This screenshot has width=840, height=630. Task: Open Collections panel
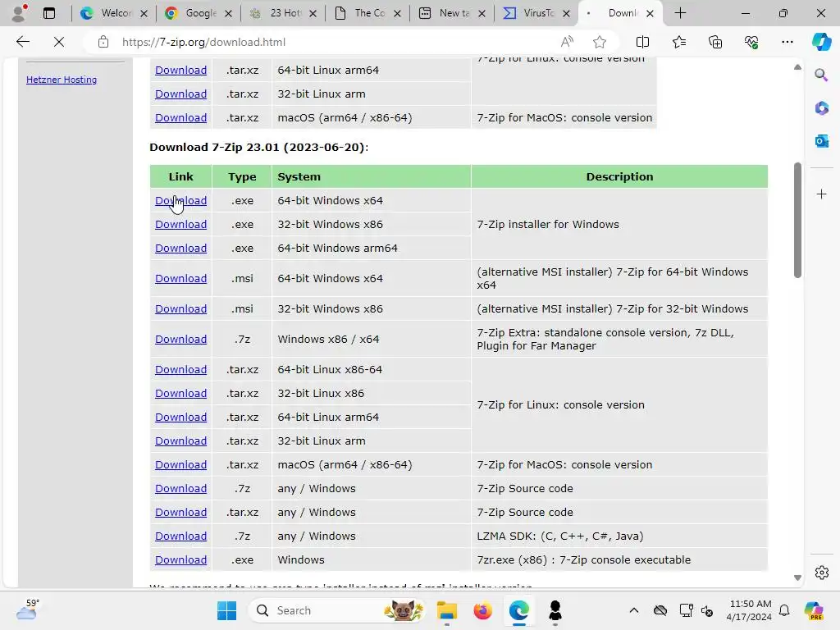[x=715, y=42]
